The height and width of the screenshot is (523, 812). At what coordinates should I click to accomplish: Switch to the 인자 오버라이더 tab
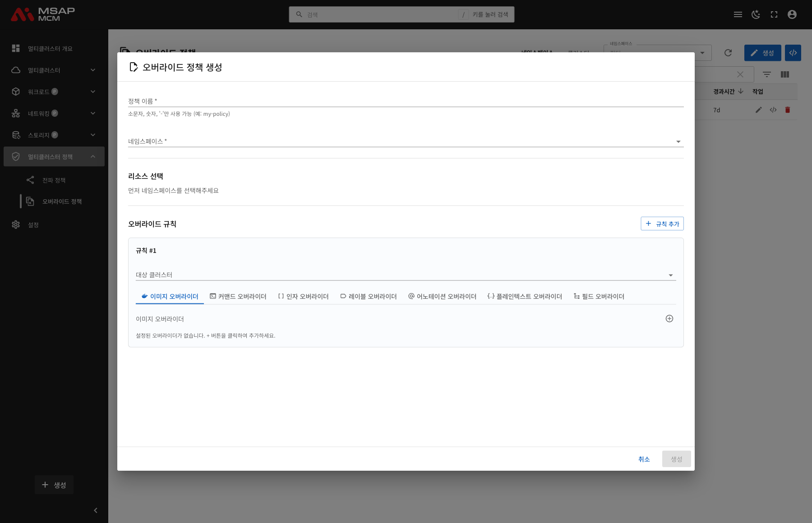(x=303, y=296)
